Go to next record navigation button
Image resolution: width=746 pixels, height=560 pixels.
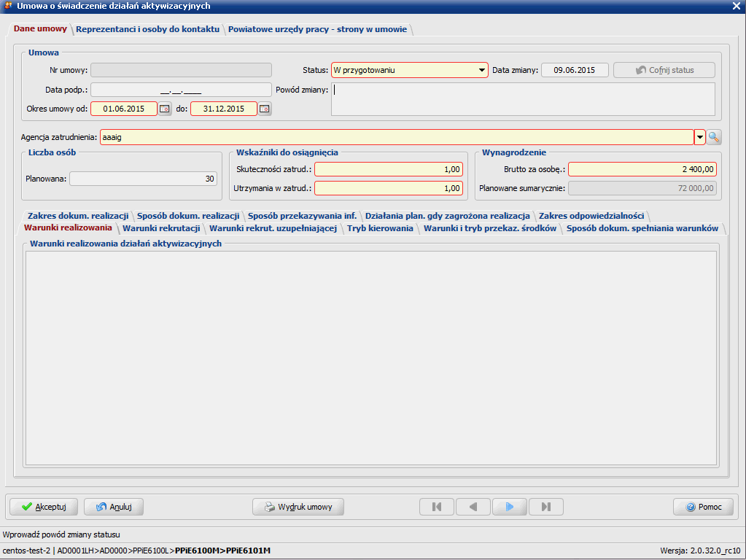click(510, 507)
